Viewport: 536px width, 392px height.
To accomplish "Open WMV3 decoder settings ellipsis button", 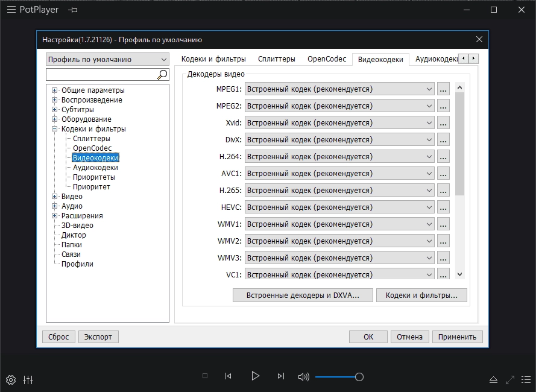I will (443, 258).
